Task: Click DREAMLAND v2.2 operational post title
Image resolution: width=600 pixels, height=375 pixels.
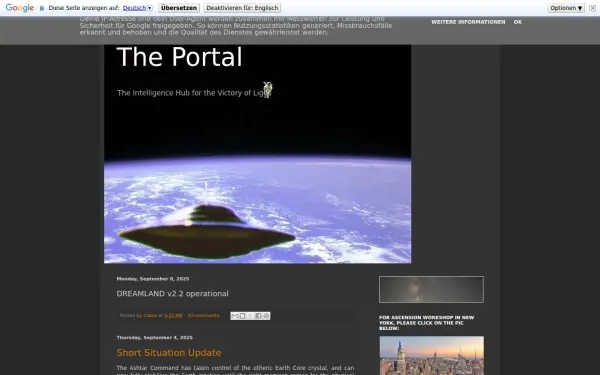Action: tap(173, 293)
